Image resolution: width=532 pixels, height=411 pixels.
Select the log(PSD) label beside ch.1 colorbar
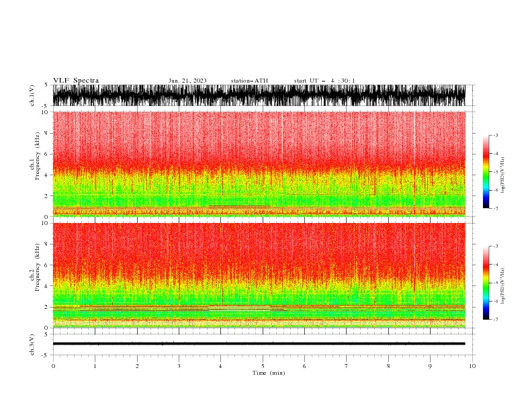click(x=503, y=175)
